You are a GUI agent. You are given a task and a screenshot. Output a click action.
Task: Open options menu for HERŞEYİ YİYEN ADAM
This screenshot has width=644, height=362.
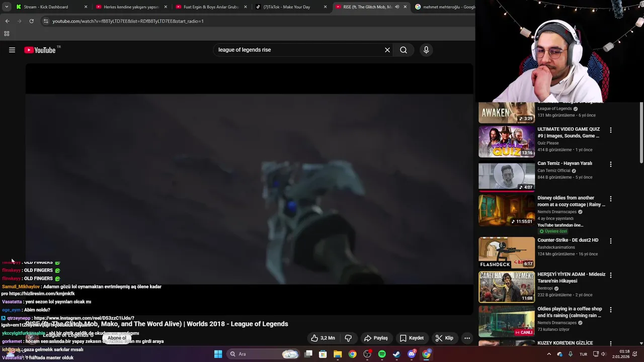click(611, 276)
